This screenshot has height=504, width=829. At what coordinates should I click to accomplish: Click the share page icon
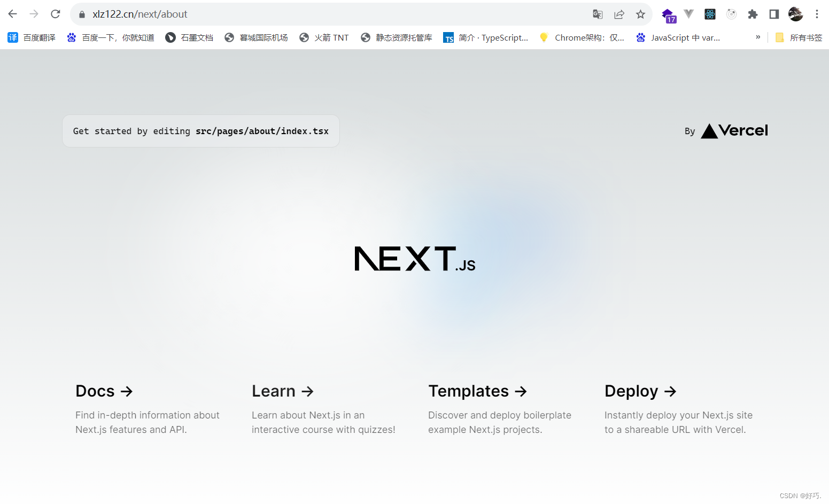(619, 14)
